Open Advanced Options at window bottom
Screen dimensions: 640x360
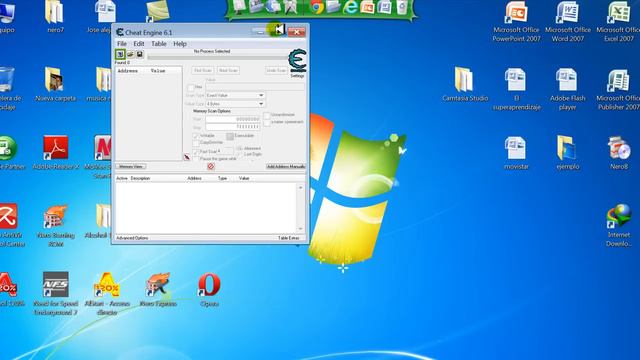[132, 238]
